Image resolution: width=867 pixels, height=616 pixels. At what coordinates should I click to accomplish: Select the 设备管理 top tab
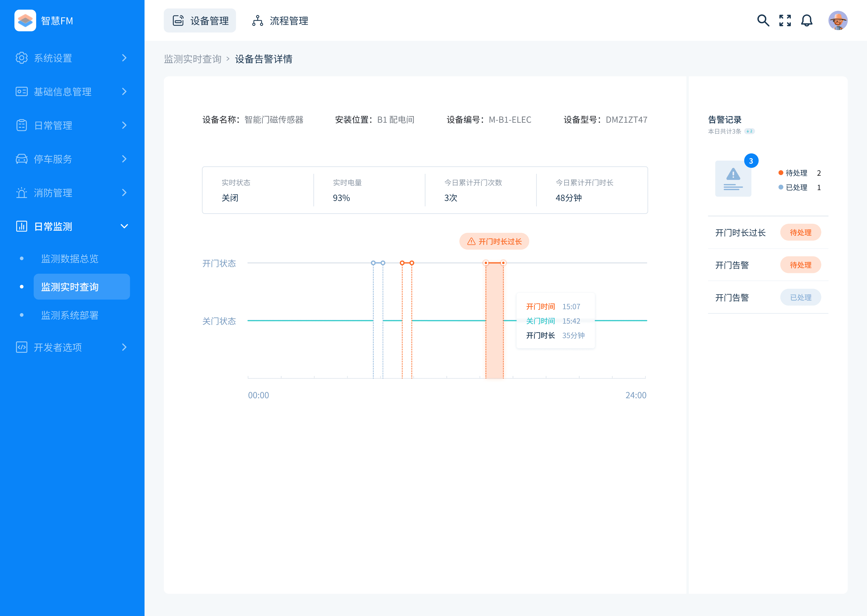(x=200, y=21)
